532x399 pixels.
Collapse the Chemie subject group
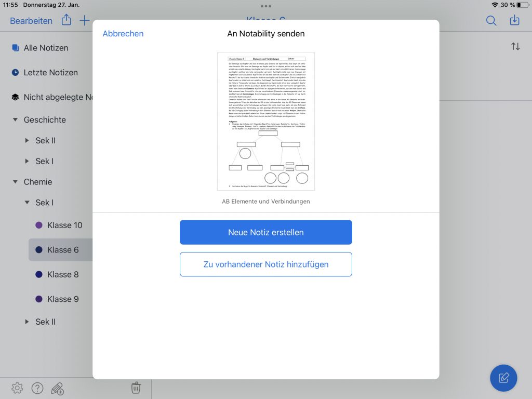(15, 182)
